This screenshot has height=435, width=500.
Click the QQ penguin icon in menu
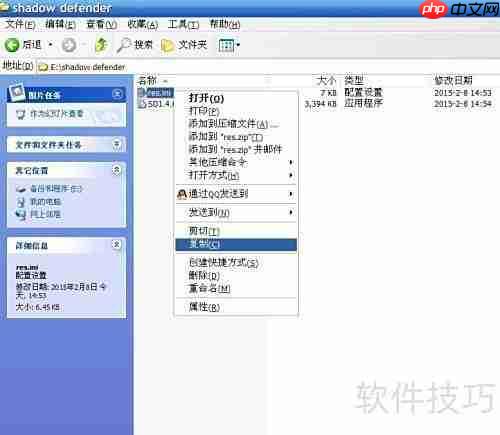[182, 194]
